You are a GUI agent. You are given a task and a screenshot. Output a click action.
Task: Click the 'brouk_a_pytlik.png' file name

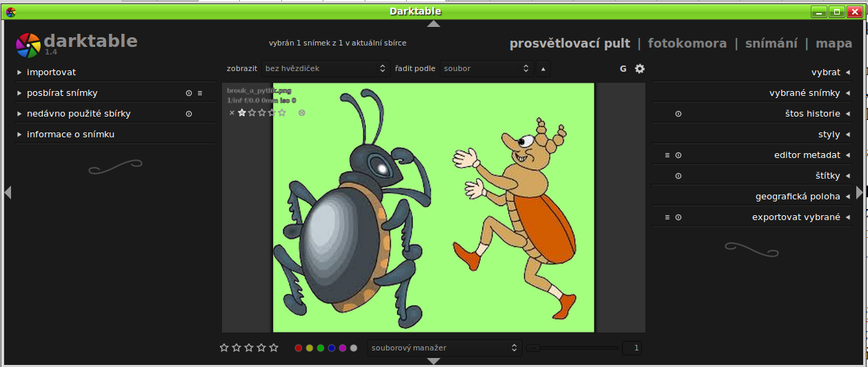pos(259,90)
